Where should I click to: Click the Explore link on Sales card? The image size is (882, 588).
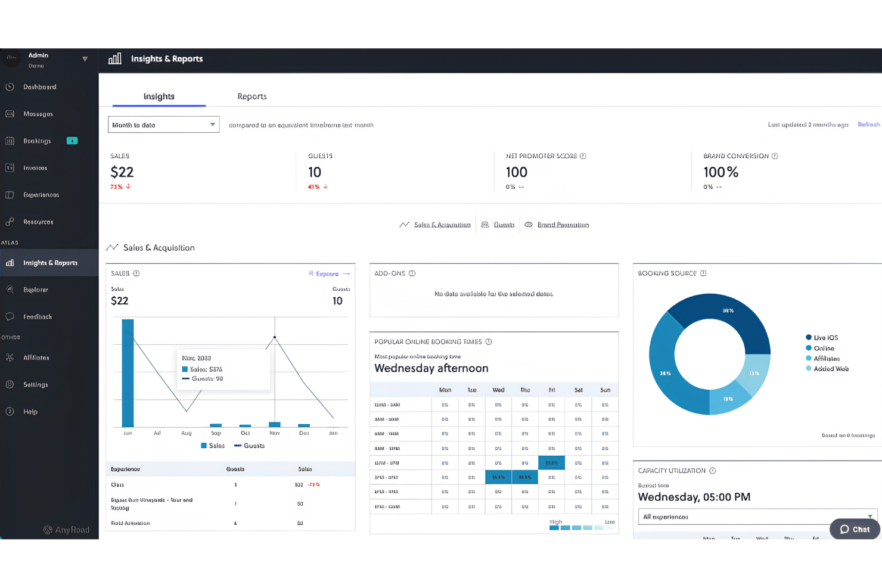(327, 274)
